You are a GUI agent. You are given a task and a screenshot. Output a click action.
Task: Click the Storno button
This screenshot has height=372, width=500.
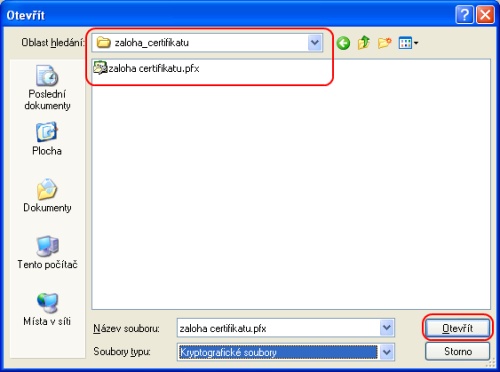click(x=457, y=351)
